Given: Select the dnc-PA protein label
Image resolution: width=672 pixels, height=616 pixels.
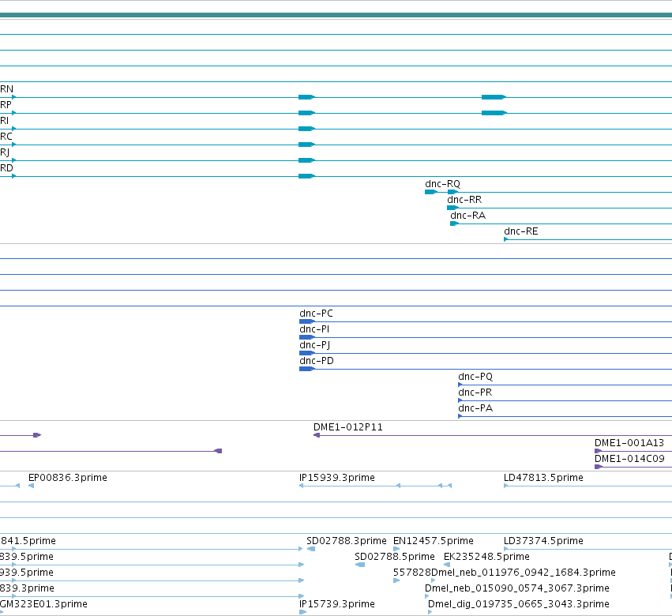Looking at the screenshot, I should [x=475, y=408].
